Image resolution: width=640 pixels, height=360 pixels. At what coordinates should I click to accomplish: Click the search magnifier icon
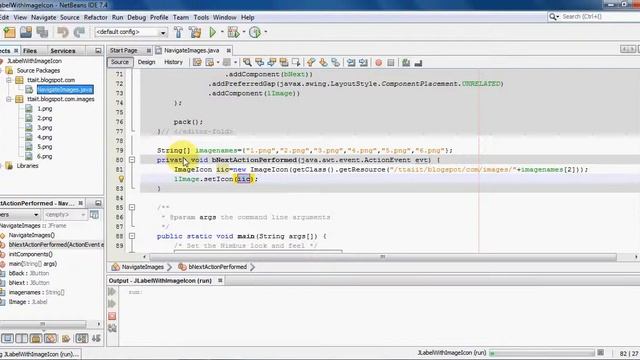553,17
